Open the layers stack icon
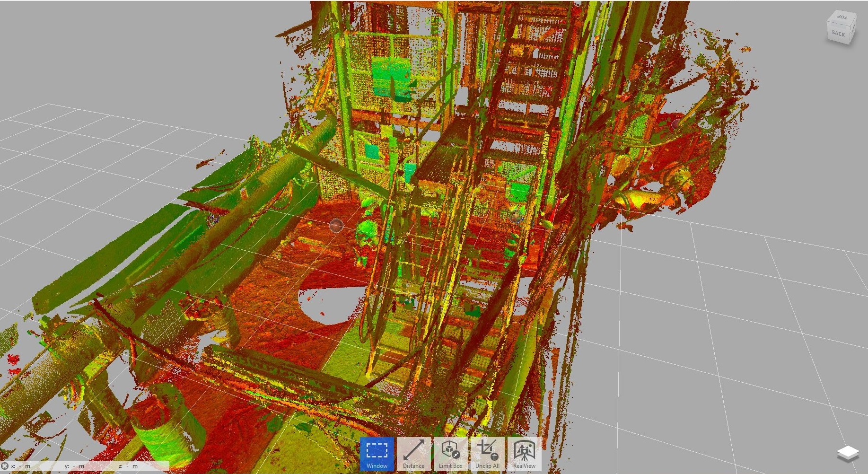Viewport: 868px width, 474px height. coord(848,454)
